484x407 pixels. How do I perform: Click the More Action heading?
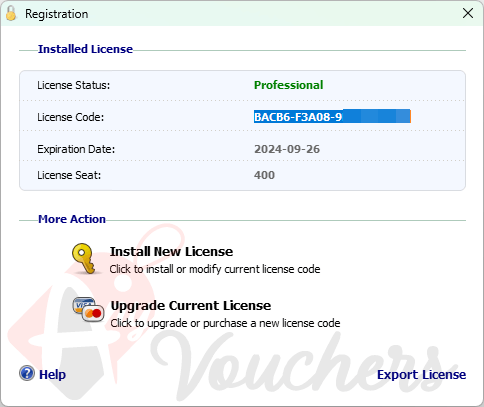(72, 219)
